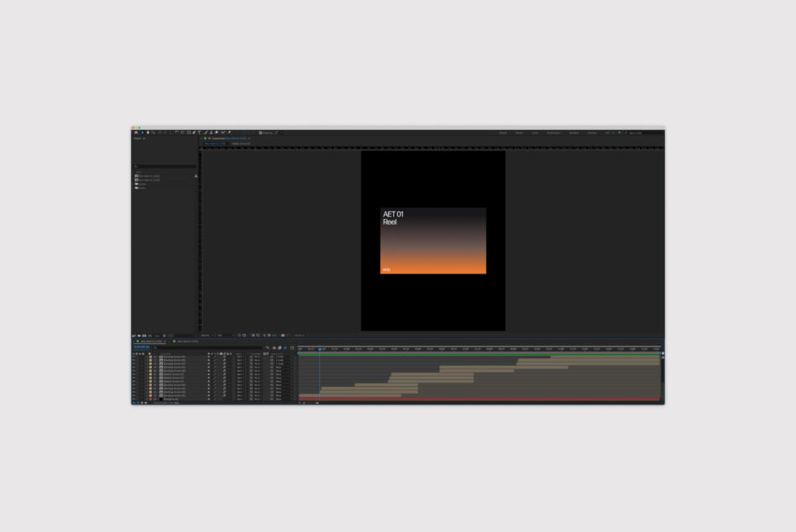Select the Puppet Pin tool

point(229,133)
